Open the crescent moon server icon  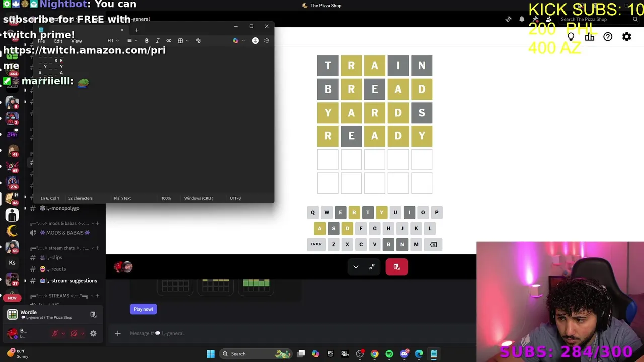(12, 231)
